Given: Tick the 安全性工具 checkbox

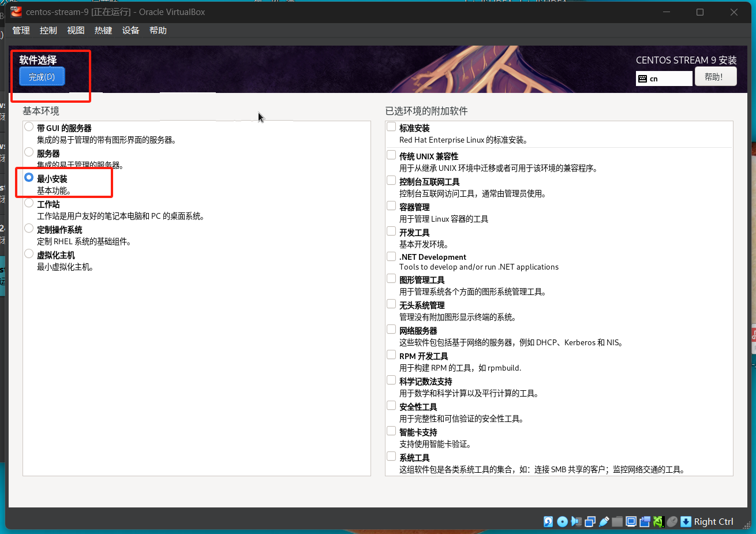Looking at the screenshot, I should 391,405.
